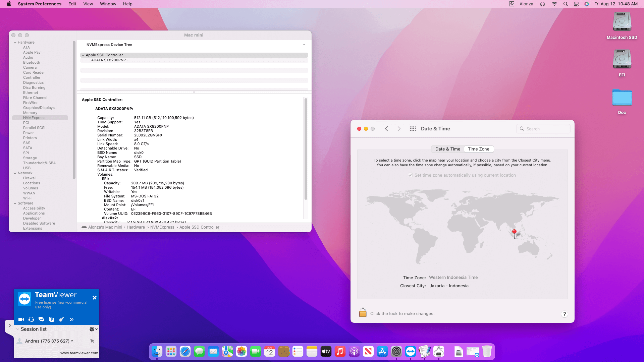This screenshot has height=362, width=644.
Task: Open www.teamviewer.com link
Action: tap(79, 353)
